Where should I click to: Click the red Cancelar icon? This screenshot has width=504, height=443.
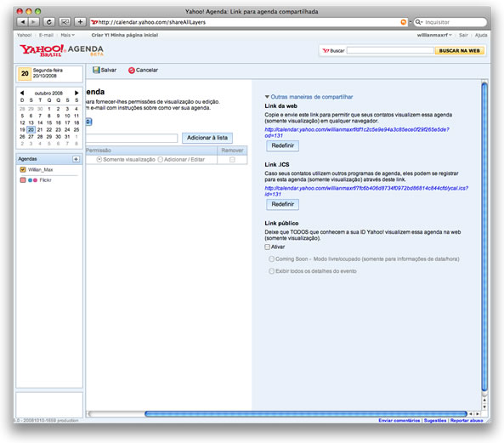pos(131,70)
